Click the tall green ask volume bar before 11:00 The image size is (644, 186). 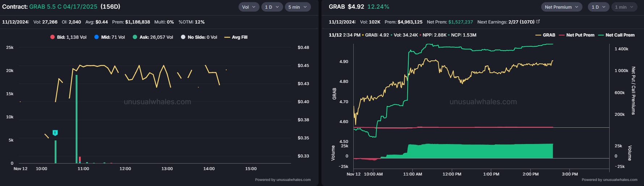(76, 119)
